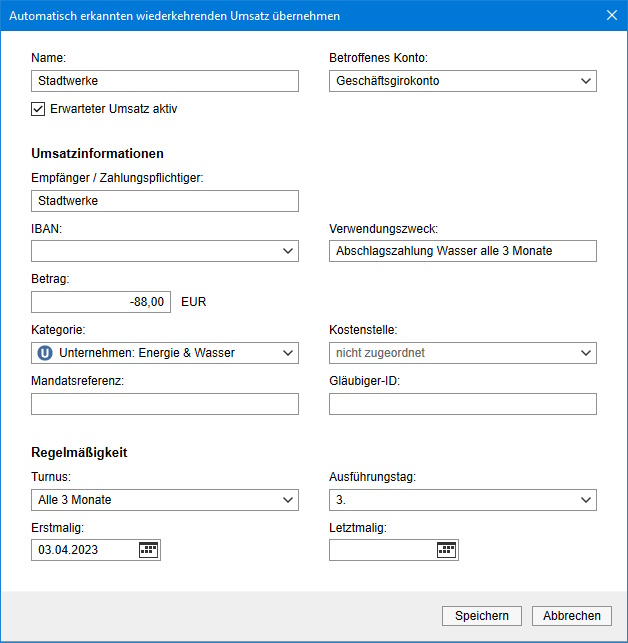Open the calendar picker for Erstmalig date
This screenshot has width=628, height=643.
(x=148, y=550)
